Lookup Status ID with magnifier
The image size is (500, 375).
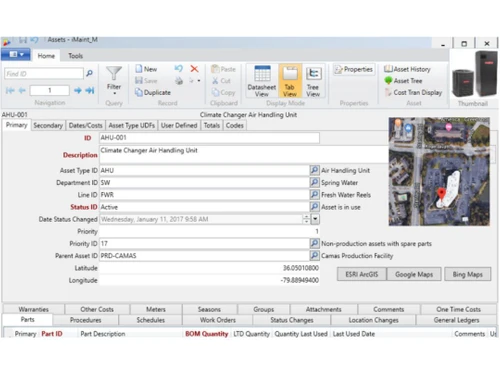pyautogui.click(x=314, y=207)
